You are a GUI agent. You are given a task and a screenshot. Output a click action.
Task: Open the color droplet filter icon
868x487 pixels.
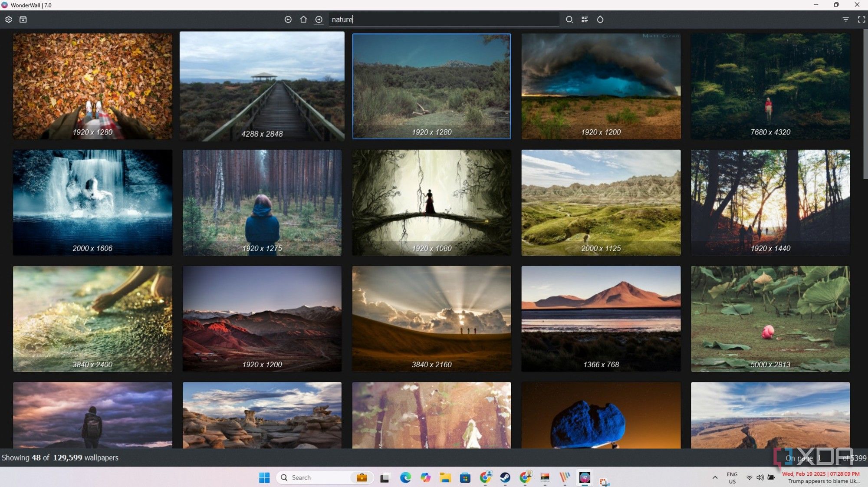tap(600, 20)
